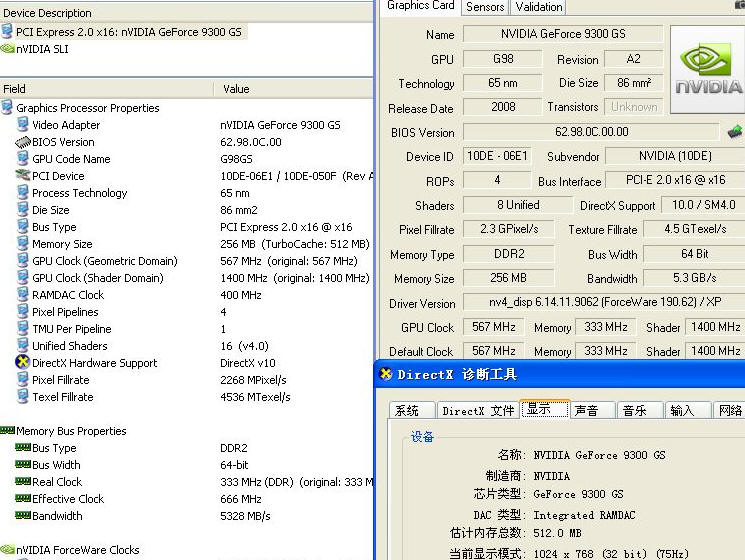Click the Pixel Pipelines row icon
The height and width of the screenshot is (560, 745).
click(x=22, y=312)
